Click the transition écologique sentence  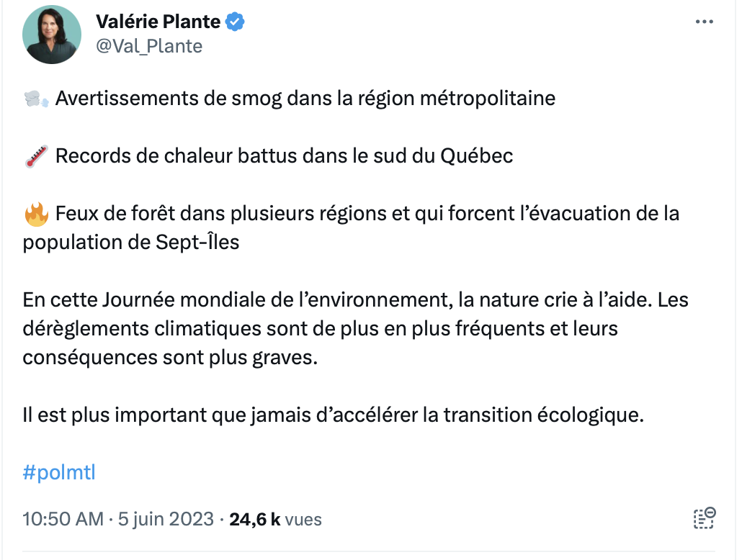click(x=333, y=415)
